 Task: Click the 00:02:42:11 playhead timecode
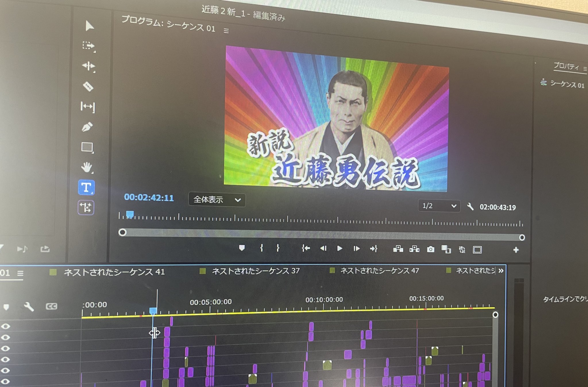(x=149, y=198)
